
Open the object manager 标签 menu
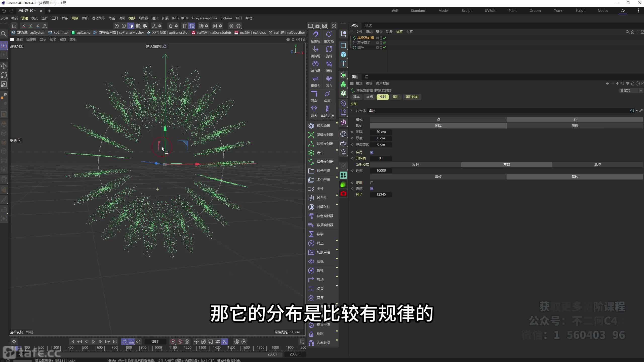399,32
